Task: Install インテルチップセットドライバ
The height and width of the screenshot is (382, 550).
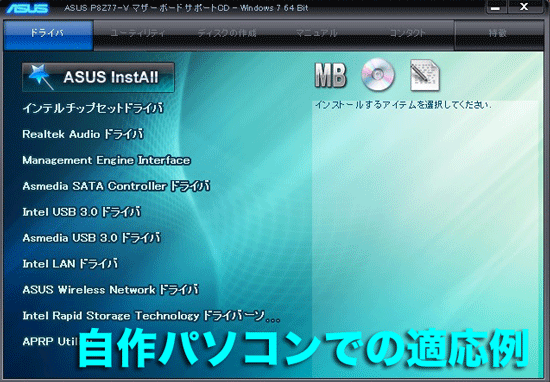Action: point(93,108)
